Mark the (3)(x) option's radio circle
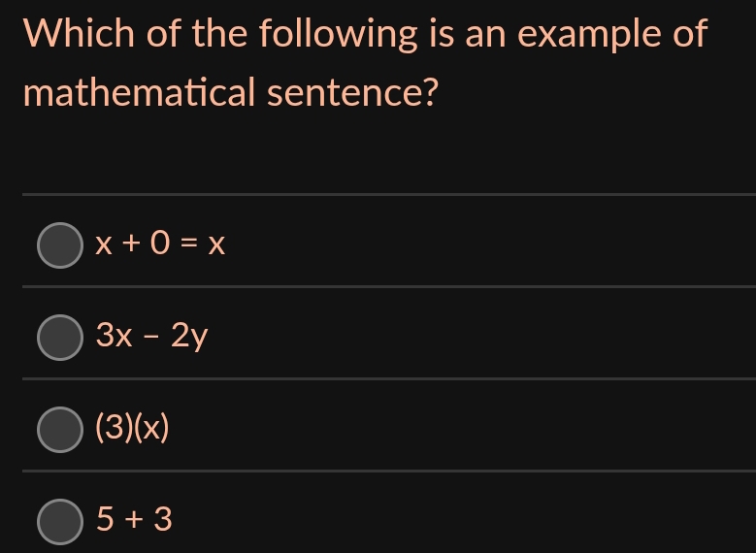Screen dimensions: 756x553 click(x=60, y=430)
